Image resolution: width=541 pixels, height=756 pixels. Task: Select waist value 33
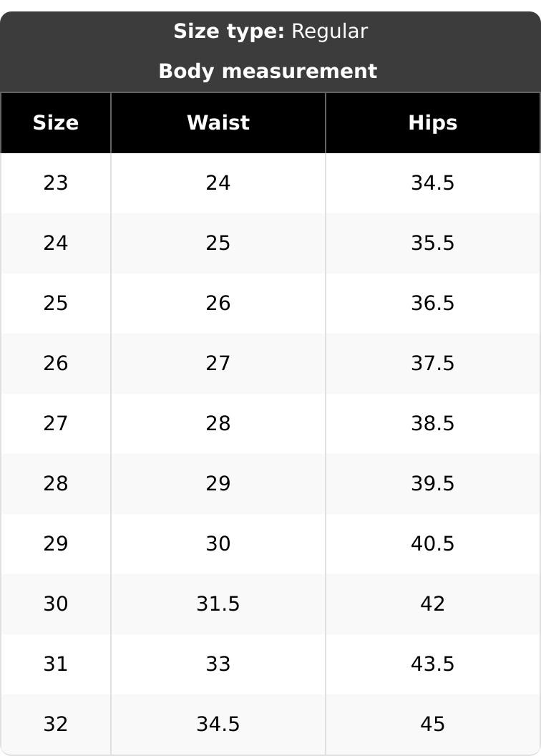(x=218, y=664)
